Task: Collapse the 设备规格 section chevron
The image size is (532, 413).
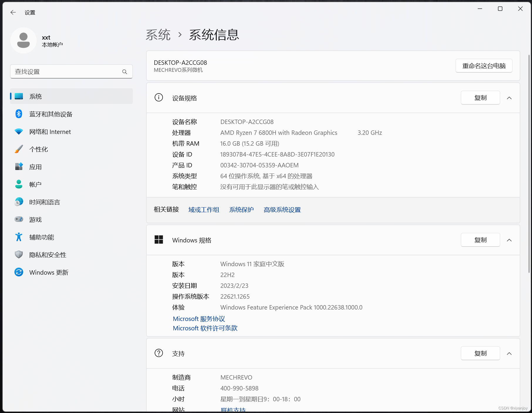Action: coord(509,98)
